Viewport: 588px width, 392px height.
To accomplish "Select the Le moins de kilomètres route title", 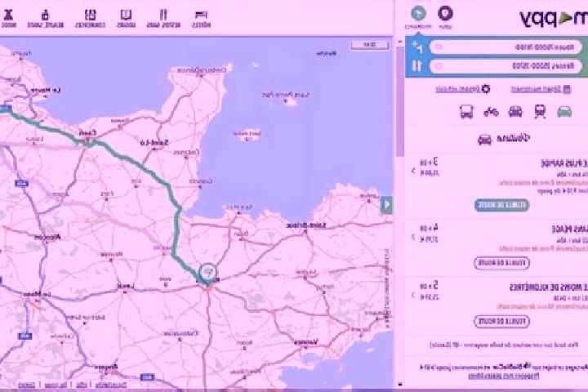I will click(x=549, y=287).
